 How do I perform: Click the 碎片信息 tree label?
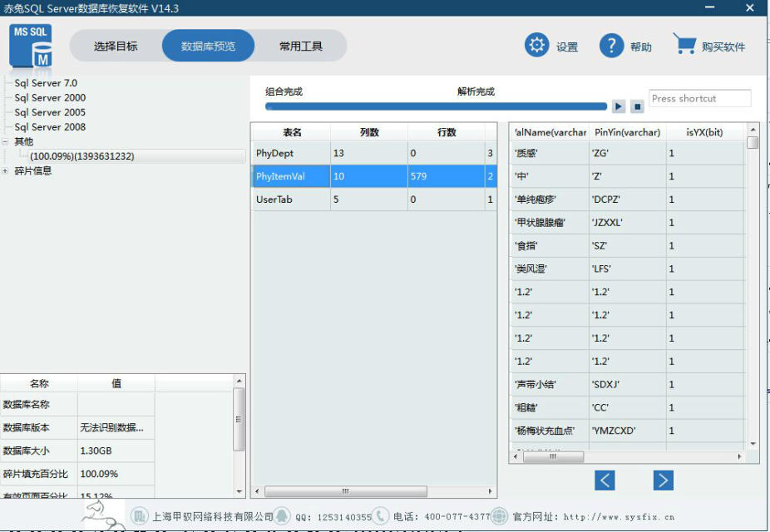(x=33, y=170)
